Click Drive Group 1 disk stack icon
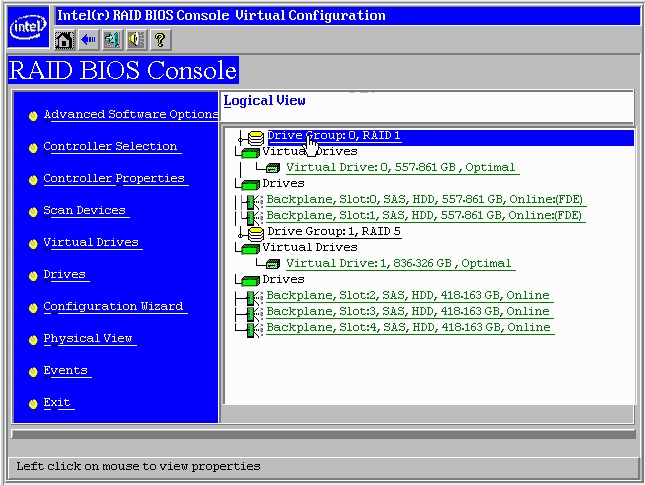This screenshot has height=485, width=645. pyautogui.click(x=255, y=234)
